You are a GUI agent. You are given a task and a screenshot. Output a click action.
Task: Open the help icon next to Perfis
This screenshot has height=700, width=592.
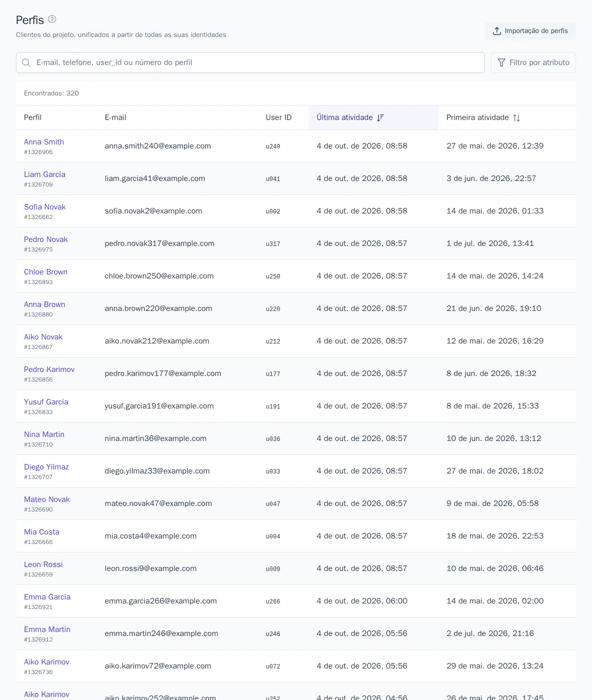[x=52, y=19]
